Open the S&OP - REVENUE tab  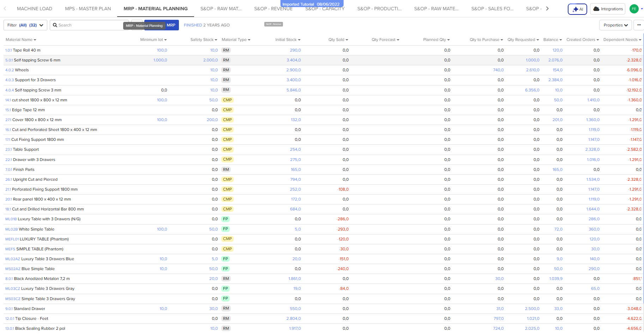pos(273,8)
